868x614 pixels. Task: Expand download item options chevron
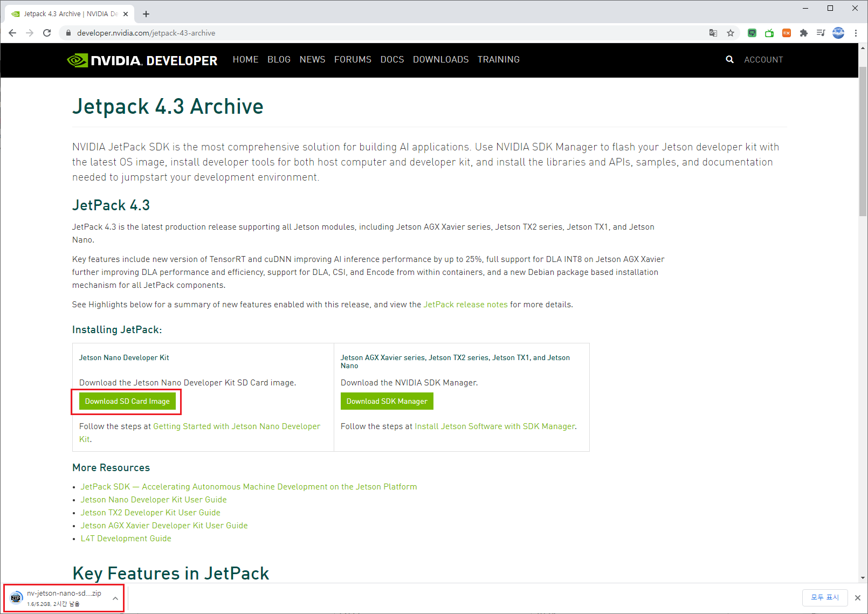[115, 598]
